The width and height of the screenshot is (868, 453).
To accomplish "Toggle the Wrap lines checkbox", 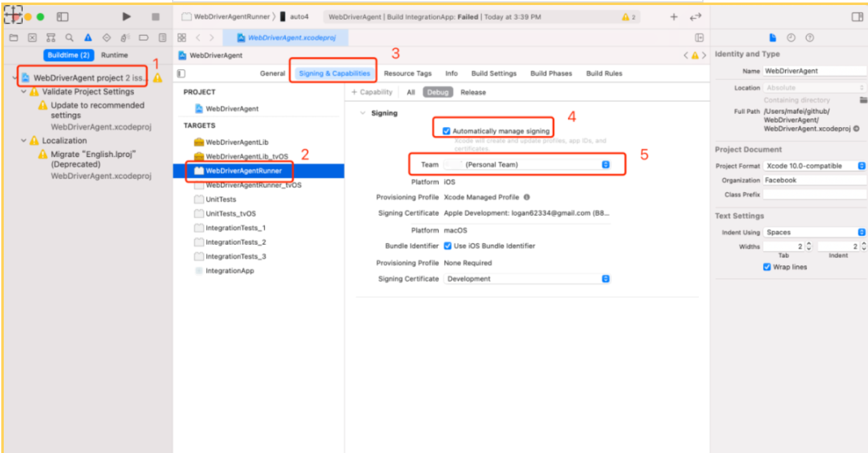I will coord(767,266).
